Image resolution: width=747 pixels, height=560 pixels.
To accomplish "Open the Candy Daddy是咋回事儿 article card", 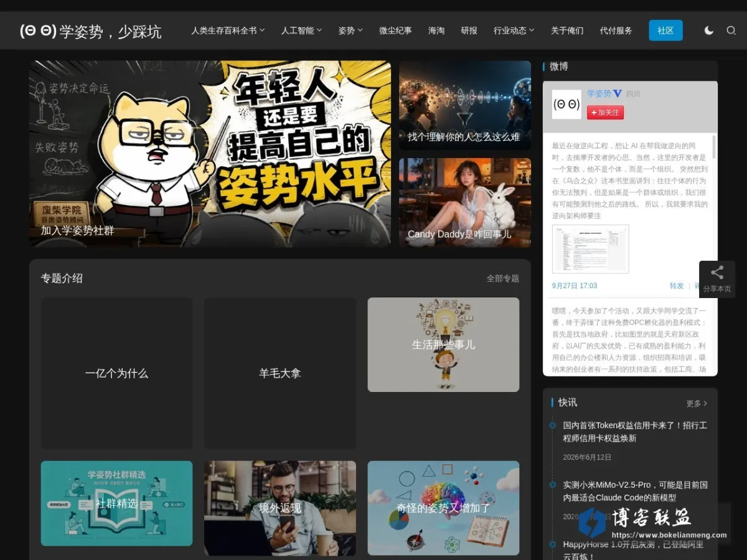I will 465,202.
